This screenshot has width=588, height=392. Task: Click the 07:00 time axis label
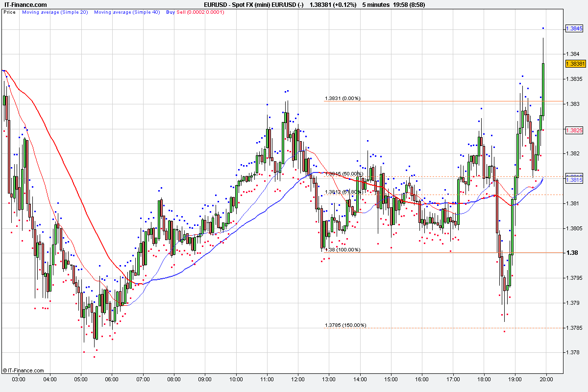[143, 379]
